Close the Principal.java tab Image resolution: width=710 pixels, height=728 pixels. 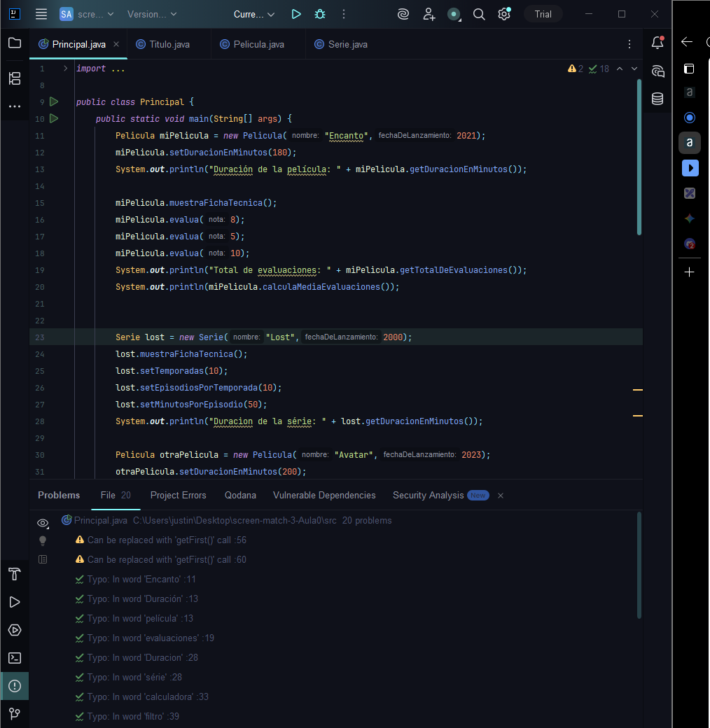tap(116, 44)
